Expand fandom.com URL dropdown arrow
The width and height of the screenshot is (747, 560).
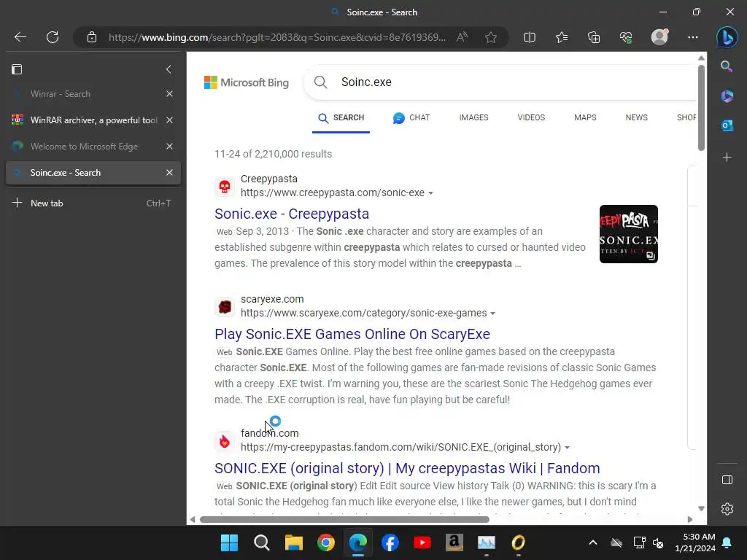click(567, 448)
